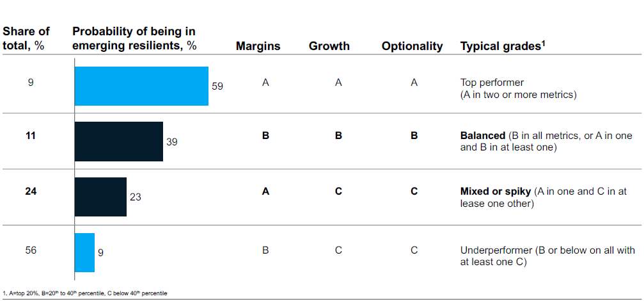
Task: Select the dark navy 39 percent bar
Action: click(119, 142)
